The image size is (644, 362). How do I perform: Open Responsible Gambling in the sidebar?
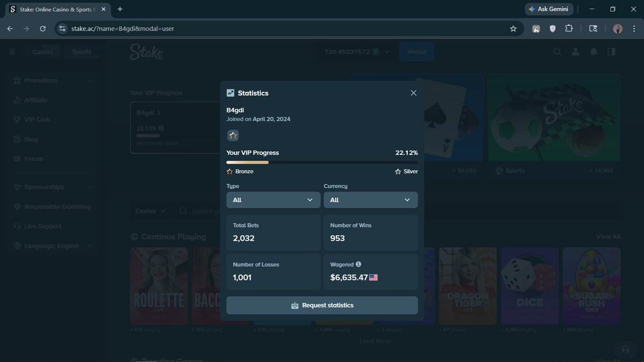pos(53,207)
